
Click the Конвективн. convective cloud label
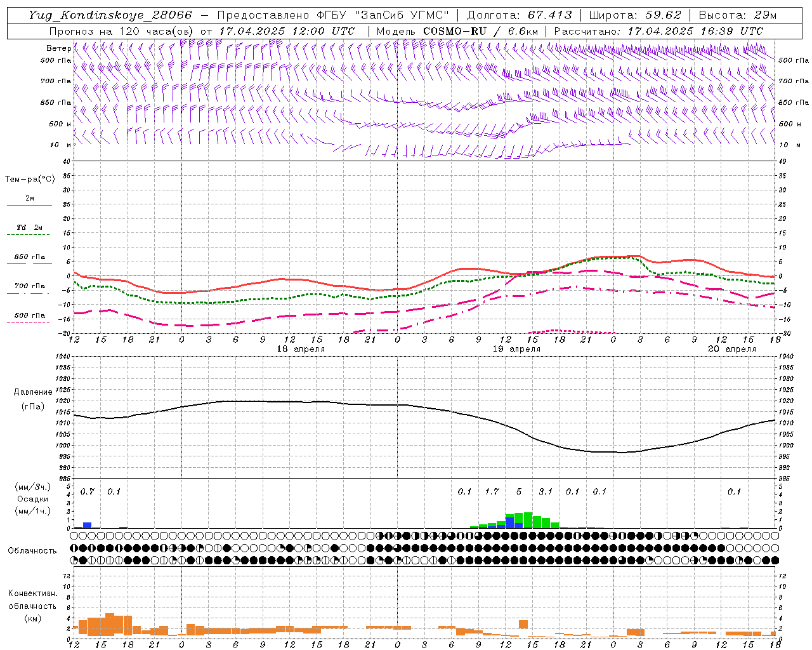(x=32, y=594)
